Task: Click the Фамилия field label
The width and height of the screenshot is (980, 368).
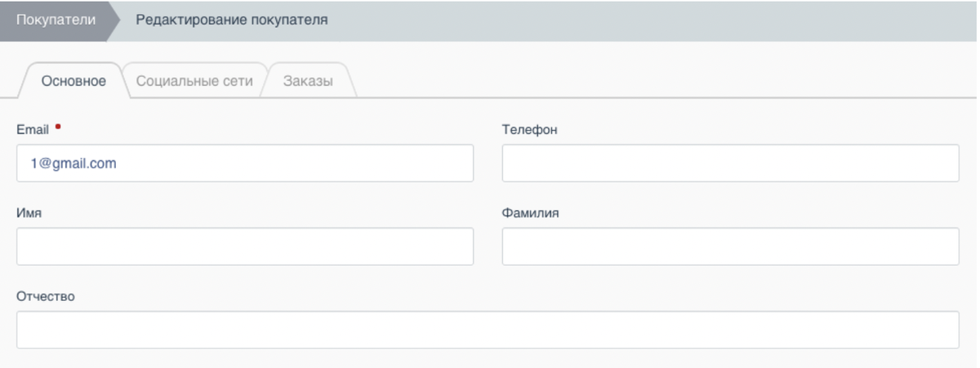Action: [530, 213]
